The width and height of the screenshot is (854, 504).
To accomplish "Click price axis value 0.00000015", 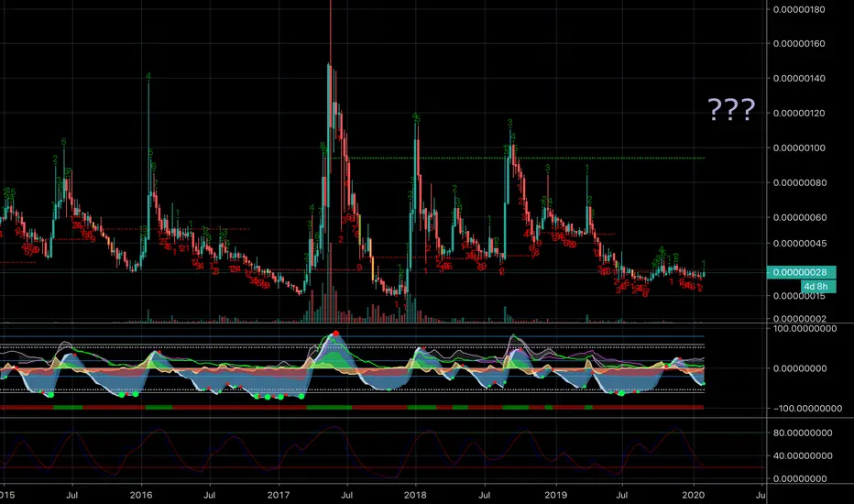I will 799,296.
